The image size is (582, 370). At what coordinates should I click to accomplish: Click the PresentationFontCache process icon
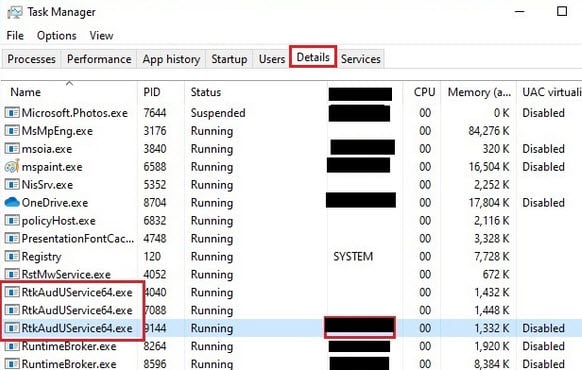pos(12,238)
